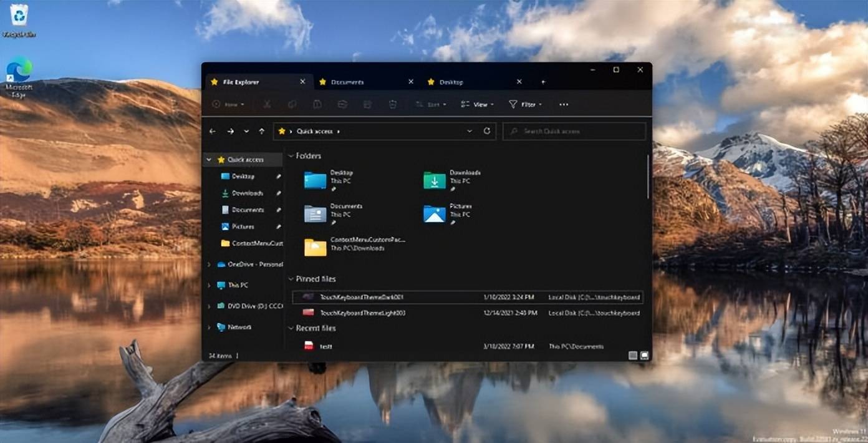
Task: Open the View dropdown menu
Action: [x=477, y=104]
